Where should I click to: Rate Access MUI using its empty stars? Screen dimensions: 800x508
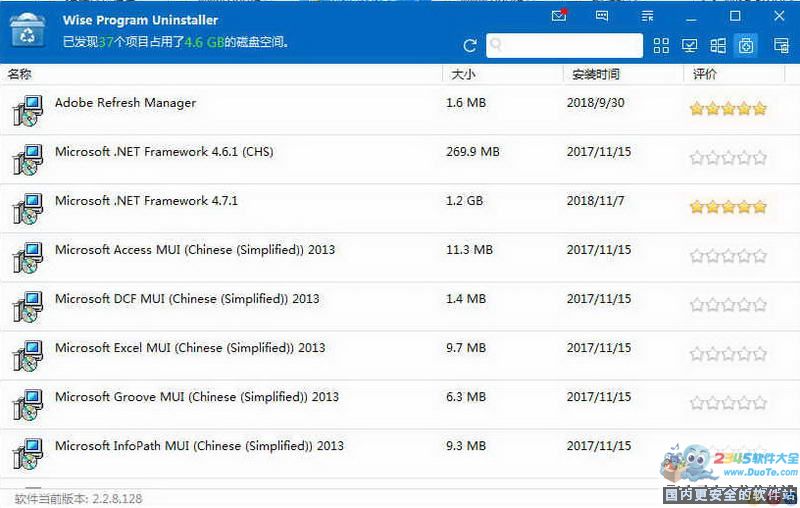coord(728,255)
